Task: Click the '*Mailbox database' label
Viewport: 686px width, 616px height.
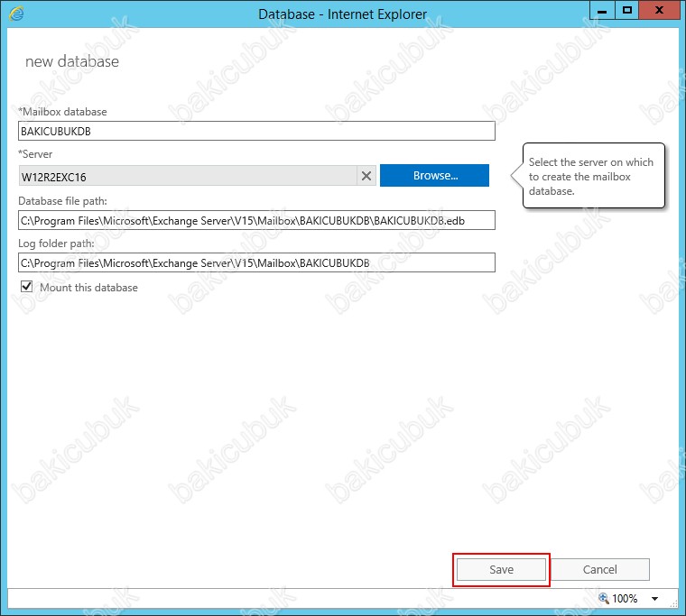Action: [62, 112]
